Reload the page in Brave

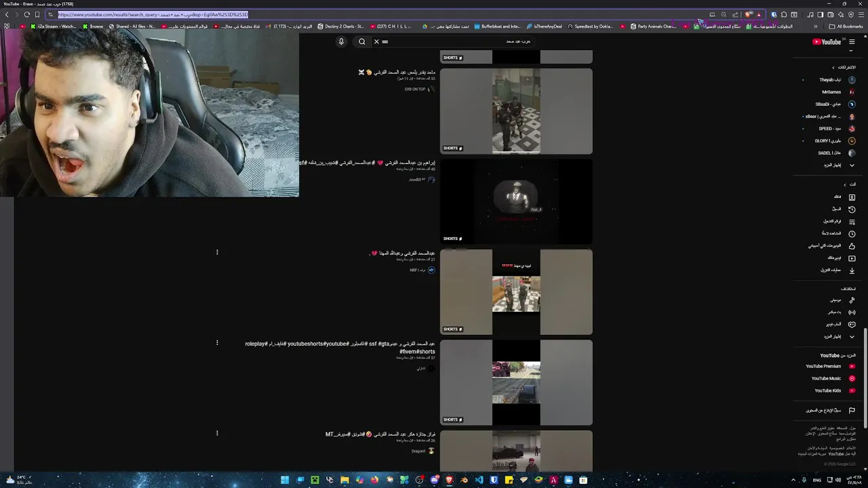26,14
